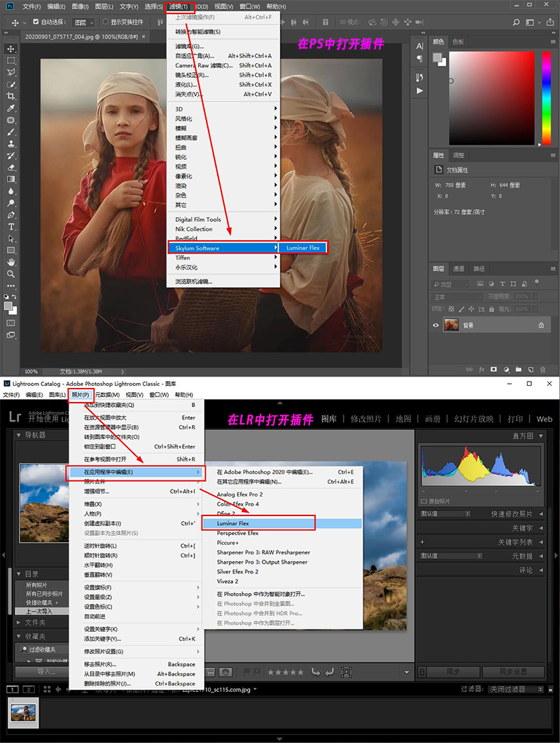This screenshot has height=743, width=560.
Task: Open the Nik Collection submenu
Action: click(224, 229)
